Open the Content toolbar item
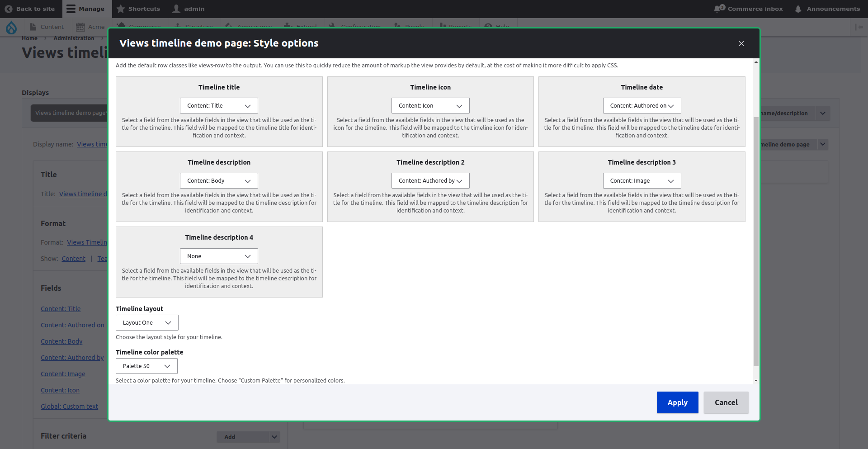 click(x=47, y=27)
